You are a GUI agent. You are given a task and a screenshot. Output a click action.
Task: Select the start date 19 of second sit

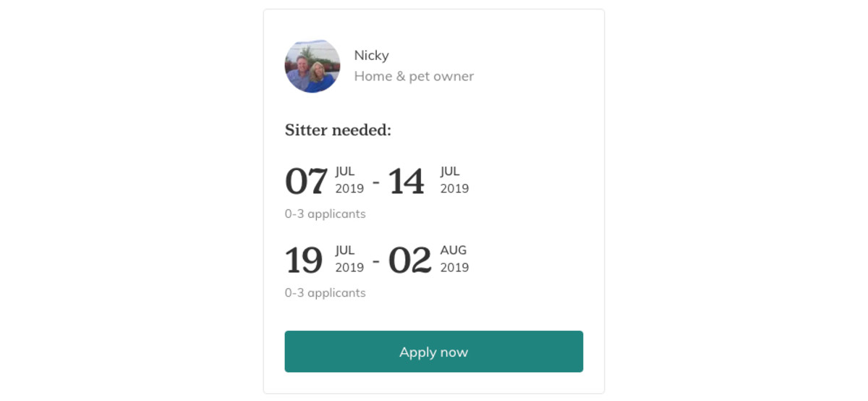304,260
